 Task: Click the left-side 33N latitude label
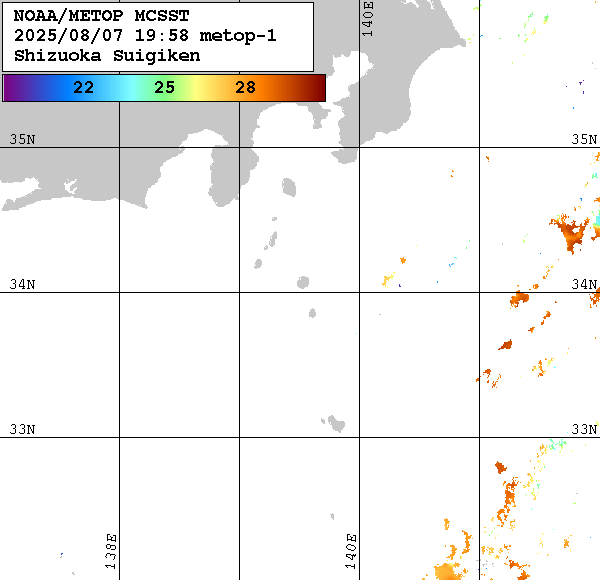(x=22, y=429)
